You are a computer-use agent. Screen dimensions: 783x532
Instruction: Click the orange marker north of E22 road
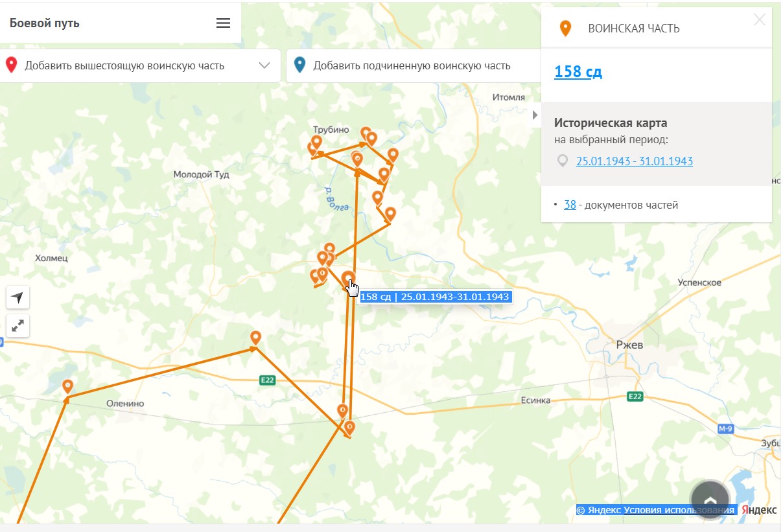point(255,338)
